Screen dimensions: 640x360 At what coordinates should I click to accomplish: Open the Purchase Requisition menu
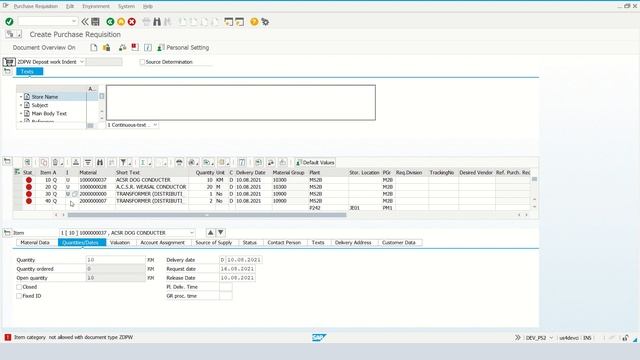click(x=36, y=6)
